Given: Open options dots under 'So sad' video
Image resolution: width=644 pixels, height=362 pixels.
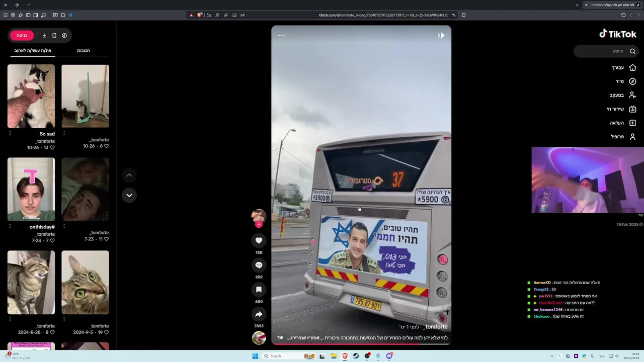Looking at the screenshot, I should tap(10, 133).
